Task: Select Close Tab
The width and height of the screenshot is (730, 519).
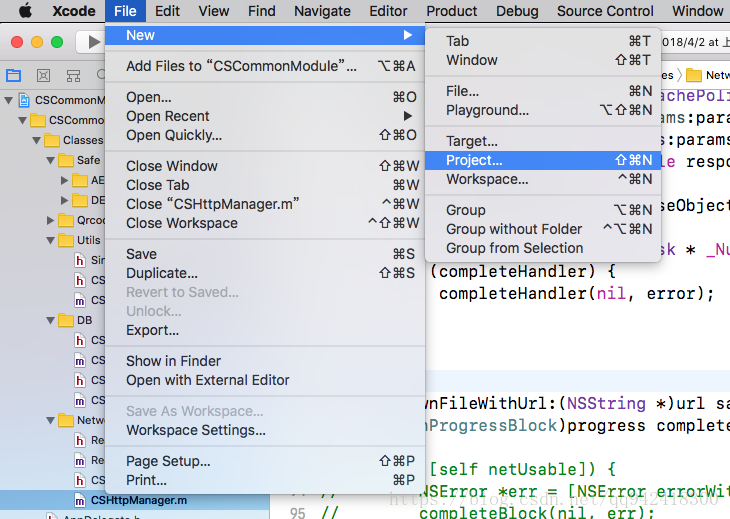Action: [265, 185]
